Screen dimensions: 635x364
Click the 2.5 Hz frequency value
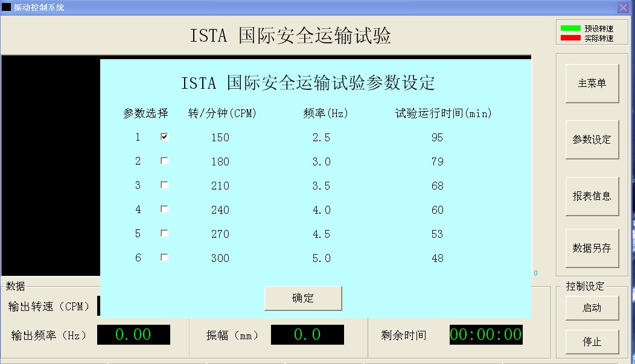point(321,138)
